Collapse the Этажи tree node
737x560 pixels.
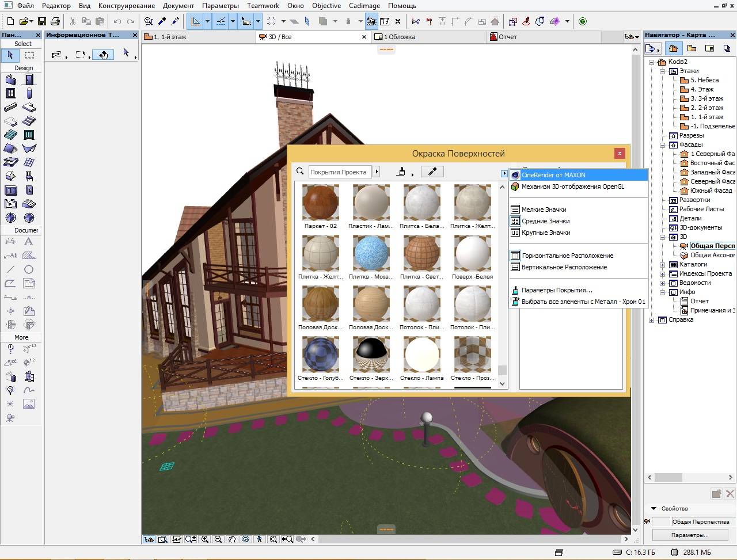[x=663, y=71]
